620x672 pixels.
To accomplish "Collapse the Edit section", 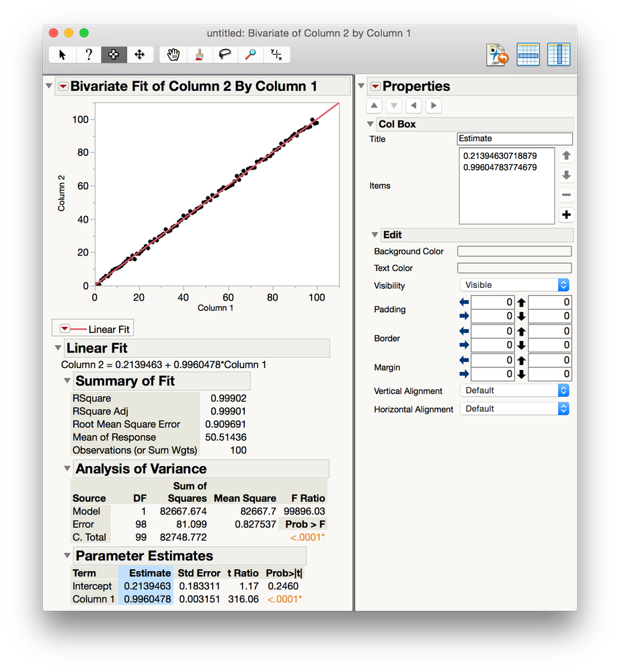I will 375,235.
